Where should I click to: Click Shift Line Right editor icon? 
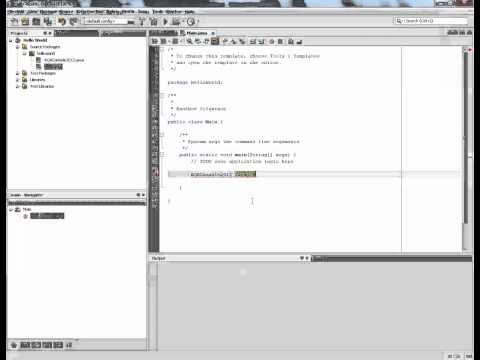[x=262, y=42]
